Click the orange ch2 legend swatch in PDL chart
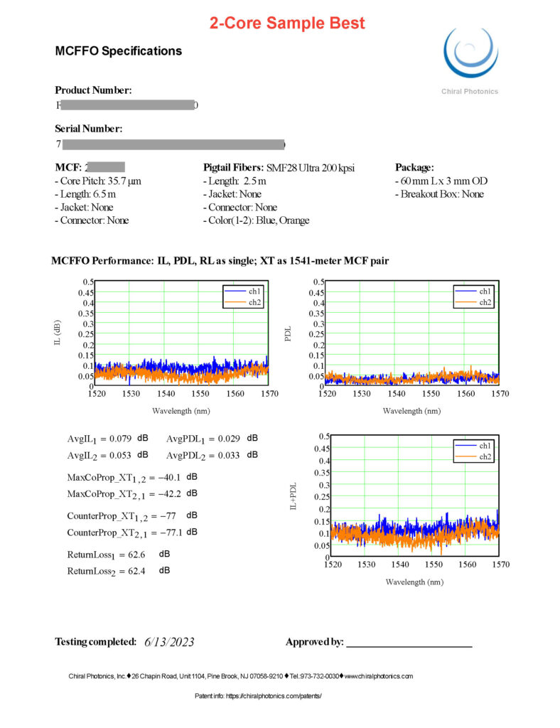The height and width of the screenshot is (728, 560). click(x=465, y=302)
